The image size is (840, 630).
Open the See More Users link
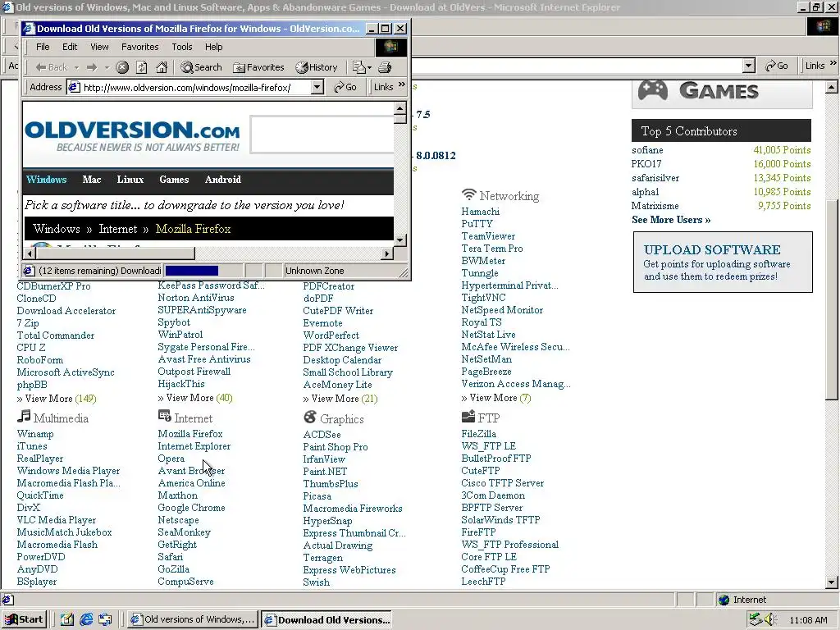[671, 220]
